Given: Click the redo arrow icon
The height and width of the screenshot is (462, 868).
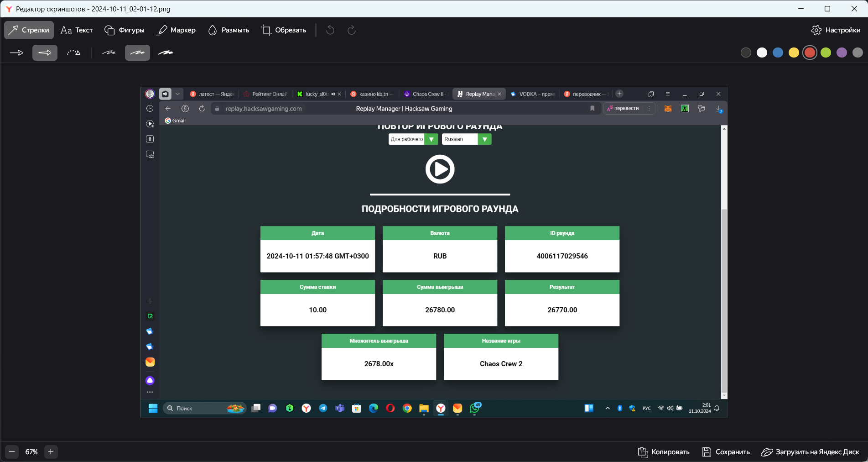Looking at the screenshot, I should [x=351, y=30].
